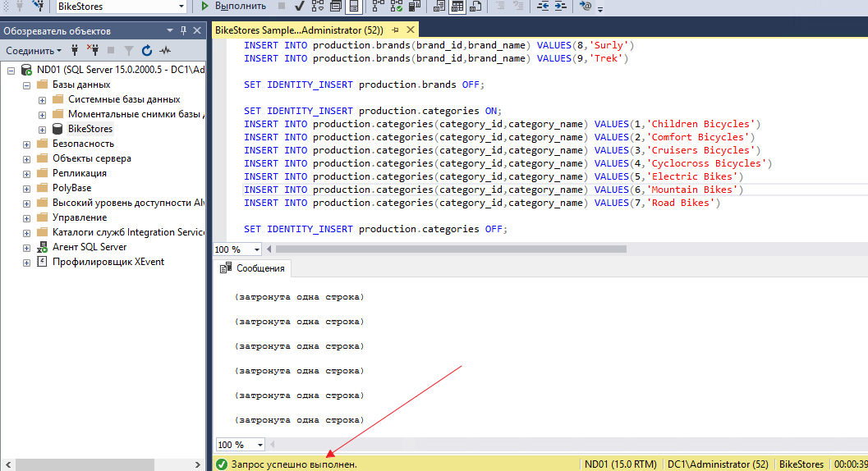Click Object Explorer scroll right arrow
The height and width of the screenshot is (471, 868).
(198, 464)
